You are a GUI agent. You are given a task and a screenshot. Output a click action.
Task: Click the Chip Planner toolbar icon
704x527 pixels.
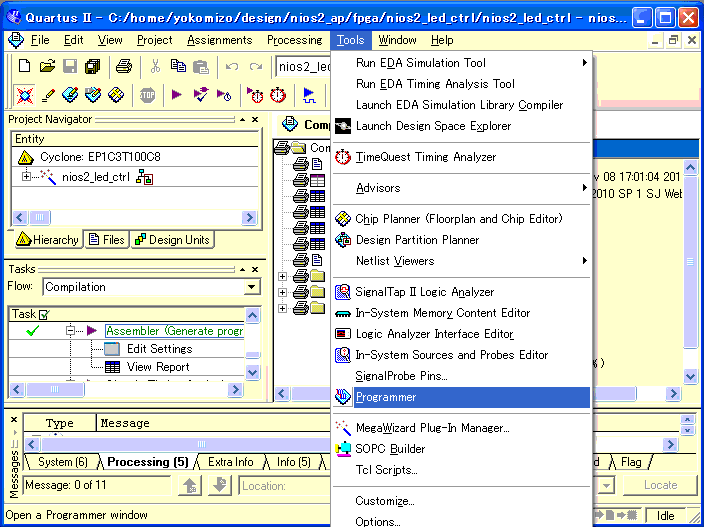(x=116, y=95)
